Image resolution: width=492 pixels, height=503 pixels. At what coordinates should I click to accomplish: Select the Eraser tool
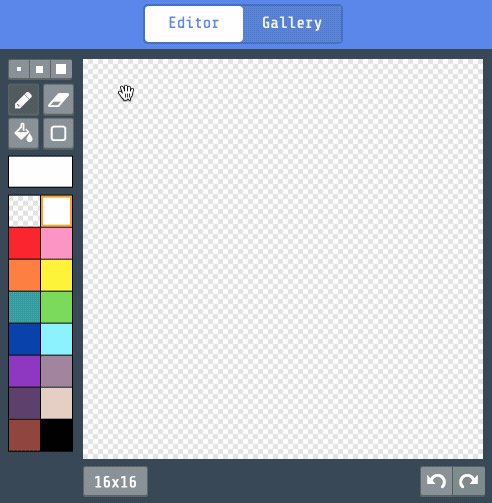pos(58,100)
